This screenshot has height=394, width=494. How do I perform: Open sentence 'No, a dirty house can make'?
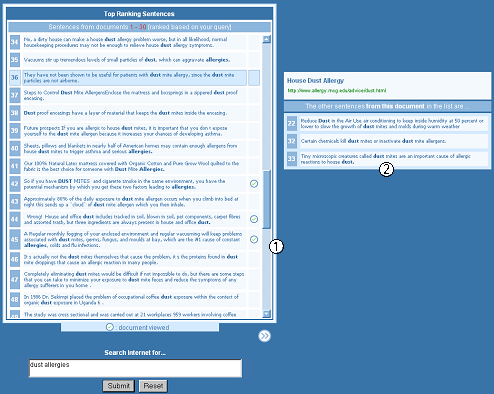[134, 42]
